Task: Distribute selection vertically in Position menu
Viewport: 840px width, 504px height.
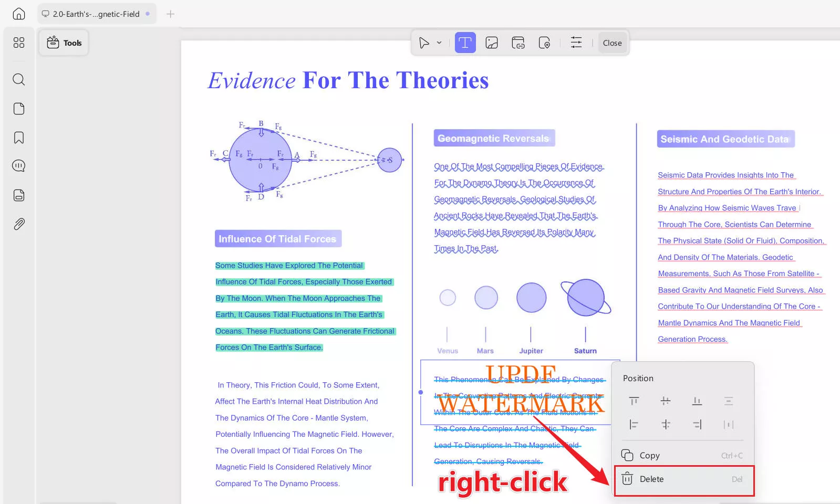Action: tap(729, 401)
